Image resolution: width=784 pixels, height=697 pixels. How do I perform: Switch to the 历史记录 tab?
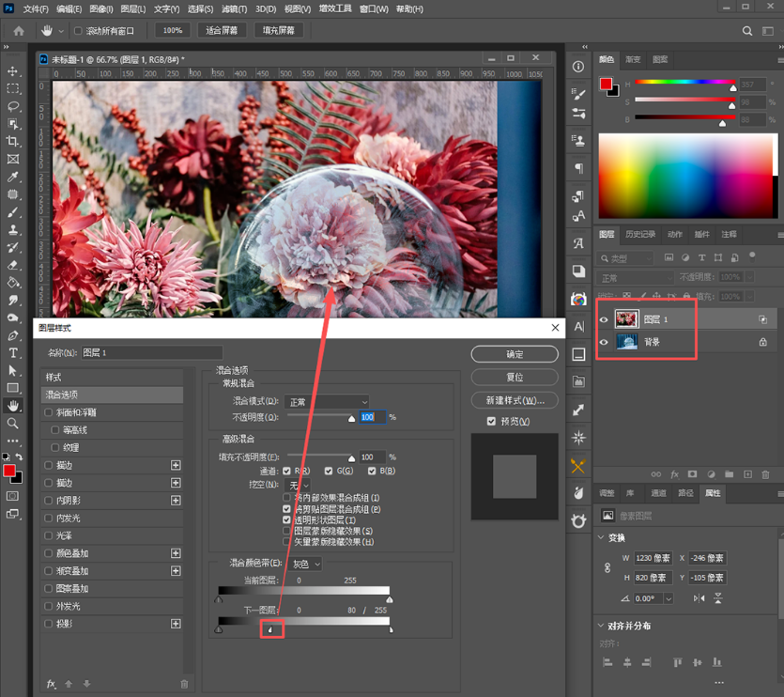[640, 234]
